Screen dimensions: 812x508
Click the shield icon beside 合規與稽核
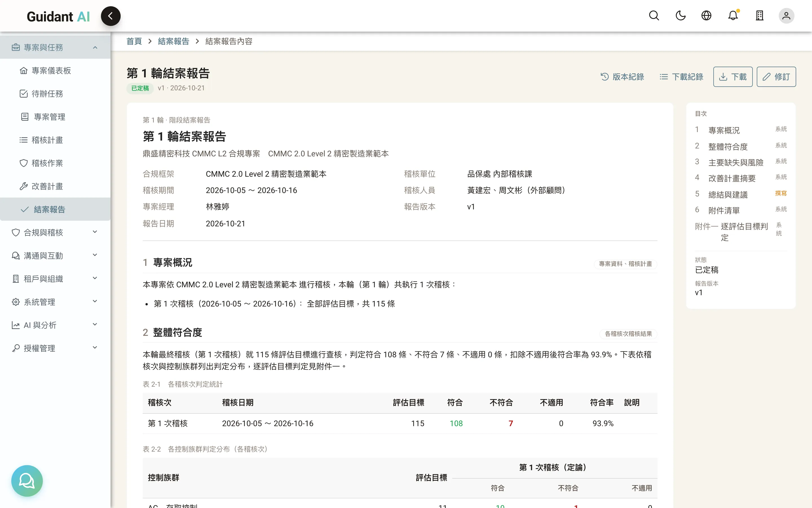[16, 233]
